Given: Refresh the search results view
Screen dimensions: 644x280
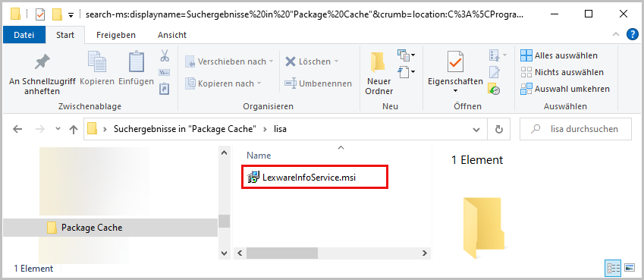Looking at the screenshot, I should [498, 130].
